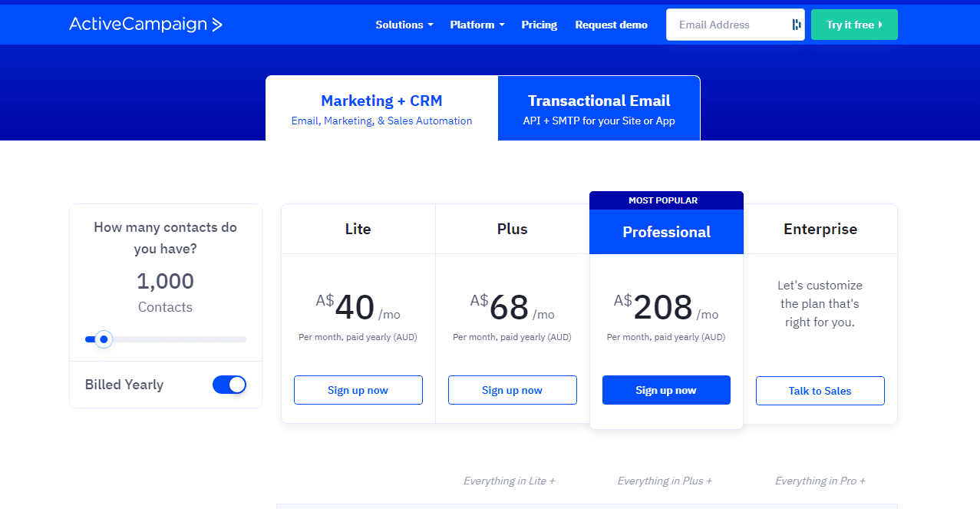Open the Request demo link
The image size is (980, 509).
click(611, 25)
